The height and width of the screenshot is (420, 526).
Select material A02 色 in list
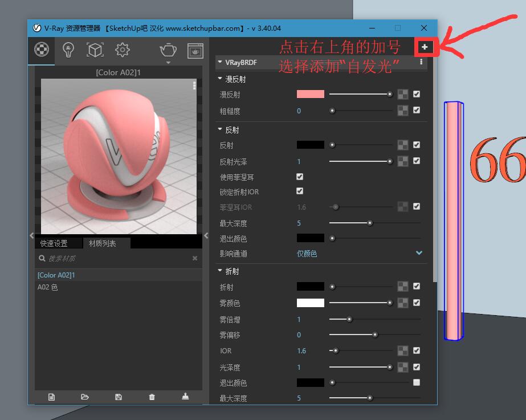click(x=118, y=287)
